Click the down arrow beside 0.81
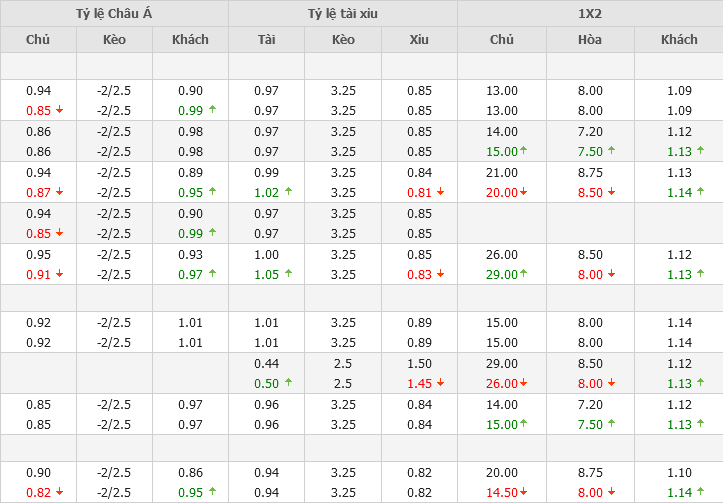 click(x=441, y=192)
